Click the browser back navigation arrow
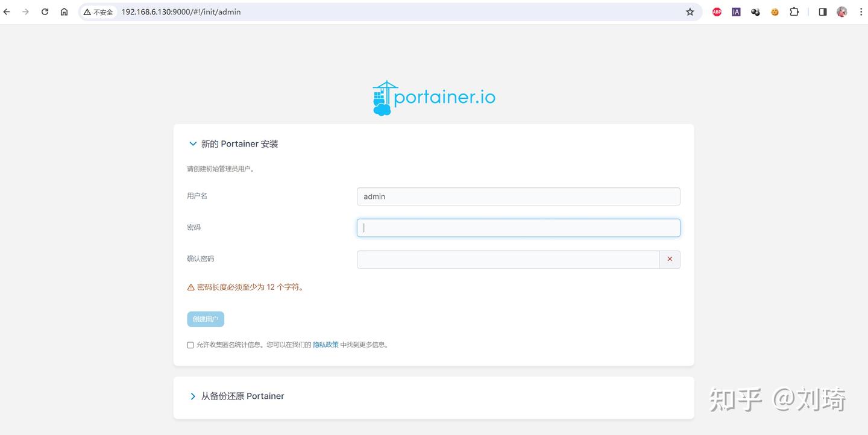Viewport: 868px width, 435px height. pyautogui.click(x=6, y=11)
